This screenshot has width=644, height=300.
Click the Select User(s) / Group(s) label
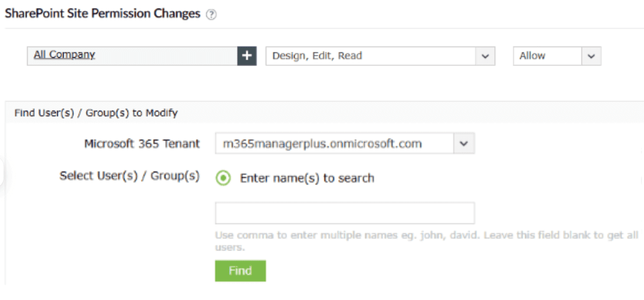click(x=129, y=176)
